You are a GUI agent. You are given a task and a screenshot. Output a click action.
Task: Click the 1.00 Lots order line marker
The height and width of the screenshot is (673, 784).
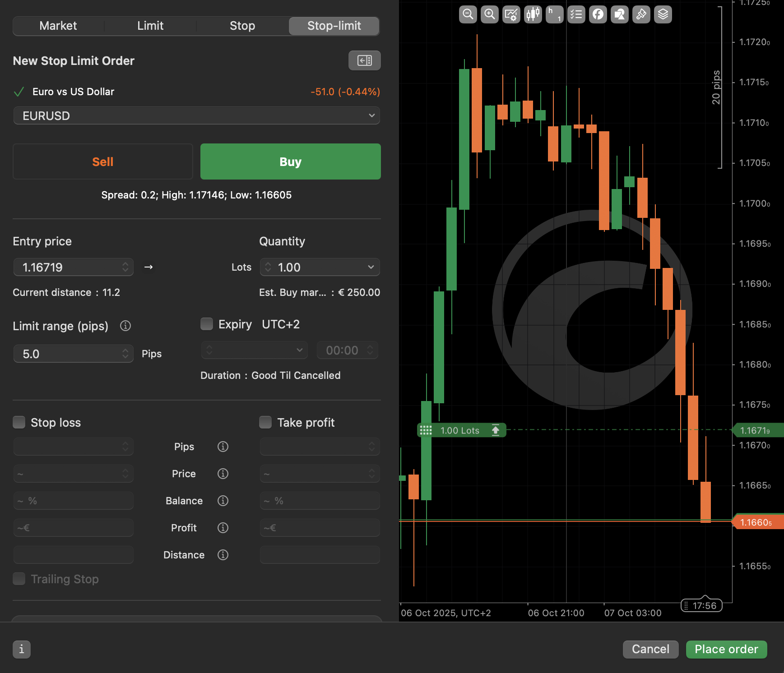click(x=460, y=430)
